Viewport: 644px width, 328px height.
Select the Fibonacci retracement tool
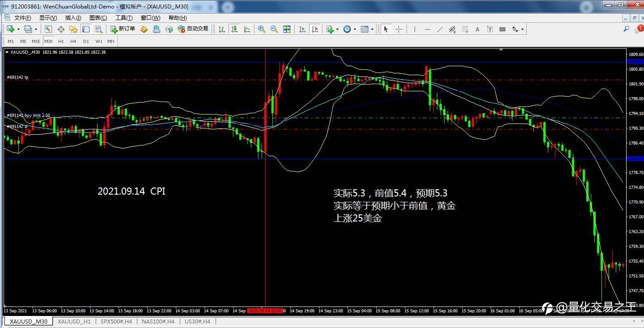click(465, 29)
